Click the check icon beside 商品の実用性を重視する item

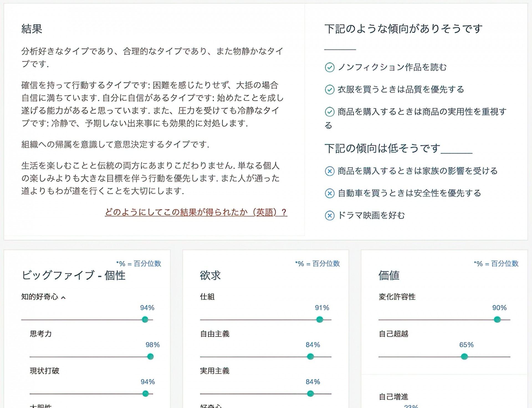point(330,111)
